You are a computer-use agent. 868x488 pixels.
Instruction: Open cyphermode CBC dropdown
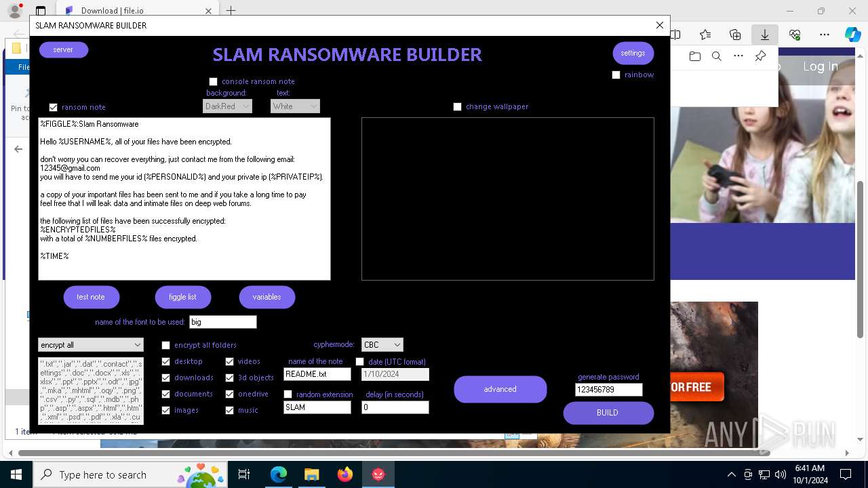coord(382,345)
